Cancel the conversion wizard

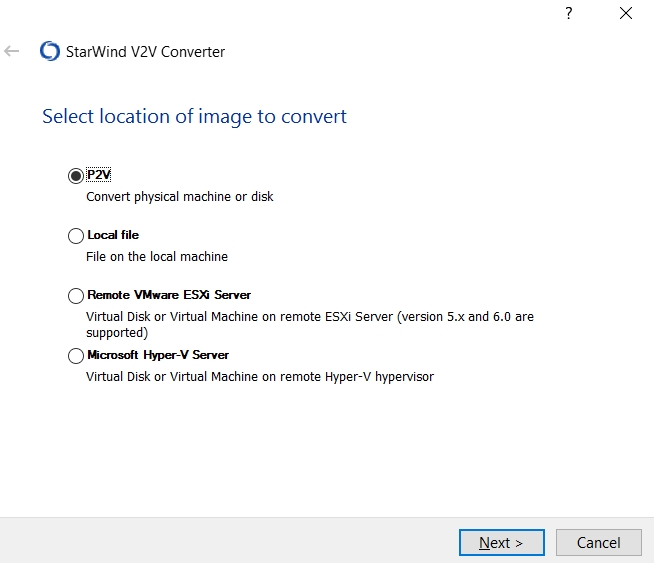pos(599,543)
